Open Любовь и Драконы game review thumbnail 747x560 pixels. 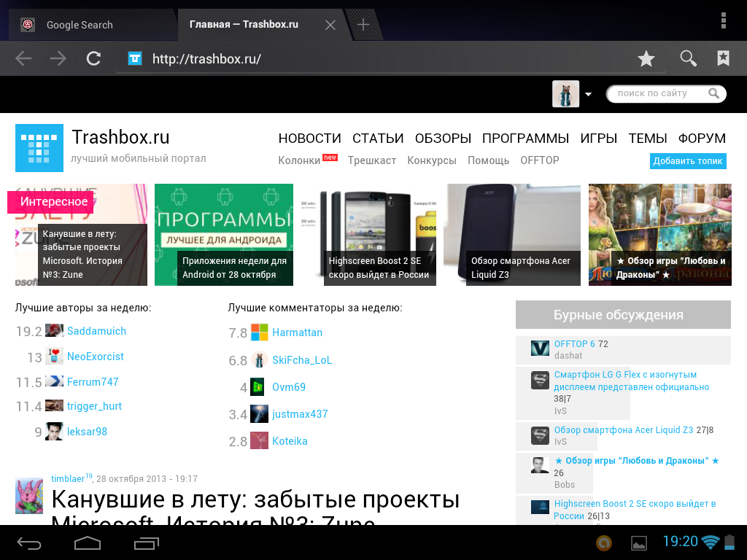659,235
